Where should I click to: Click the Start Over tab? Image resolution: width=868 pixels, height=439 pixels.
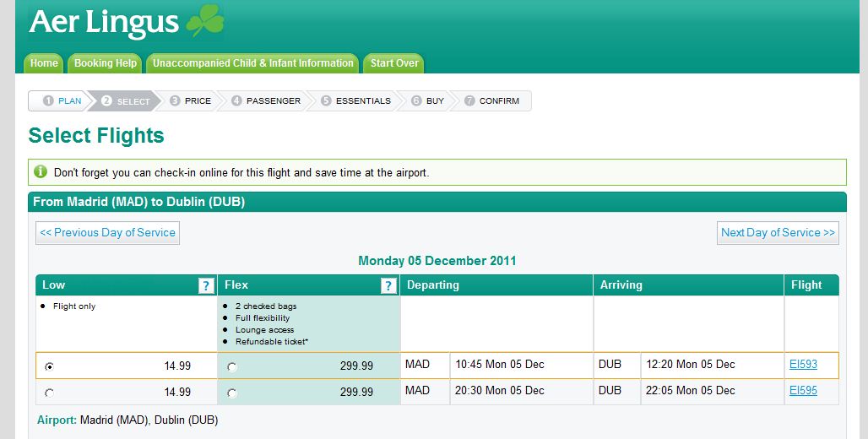click(394, 63)
